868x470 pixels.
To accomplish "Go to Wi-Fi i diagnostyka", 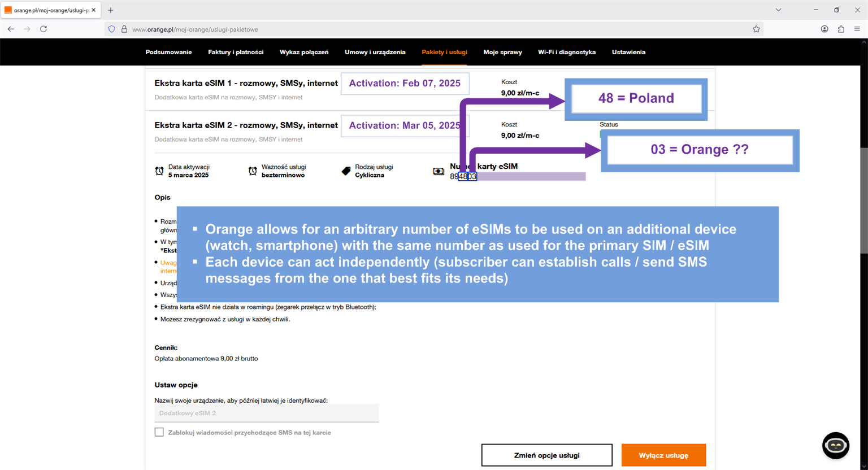I will [x=567, y=52].
